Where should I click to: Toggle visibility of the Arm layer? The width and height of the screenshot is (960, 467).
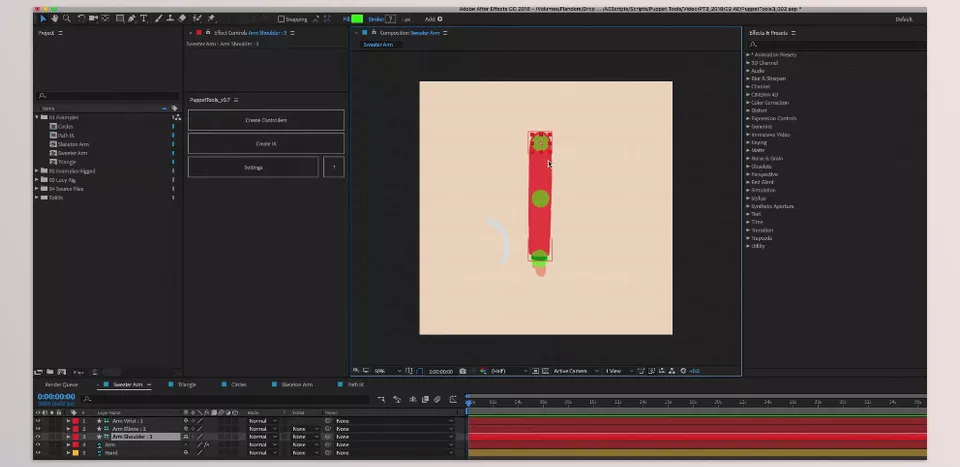point(38,444)
